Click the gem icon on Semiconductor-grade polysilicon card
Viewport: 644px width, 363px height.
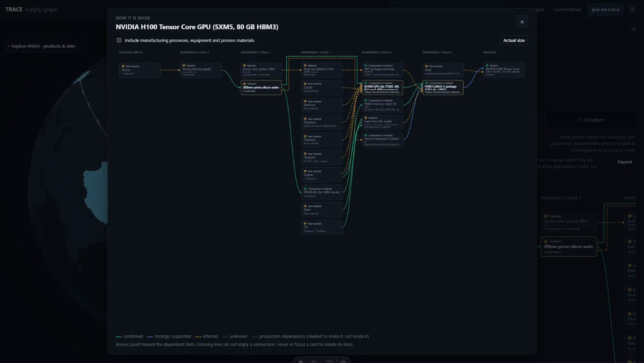click(x=184, y=65)
